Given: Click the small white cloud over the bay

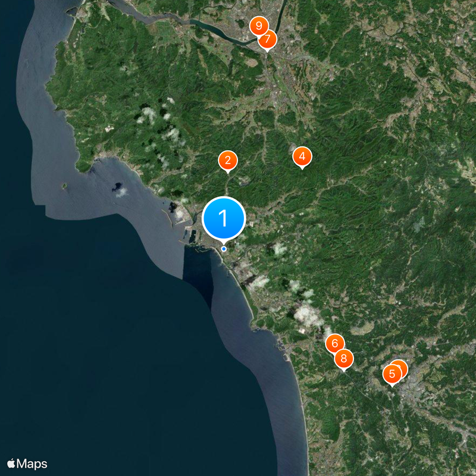Looking at the screenshot, I should click(122, 192).
